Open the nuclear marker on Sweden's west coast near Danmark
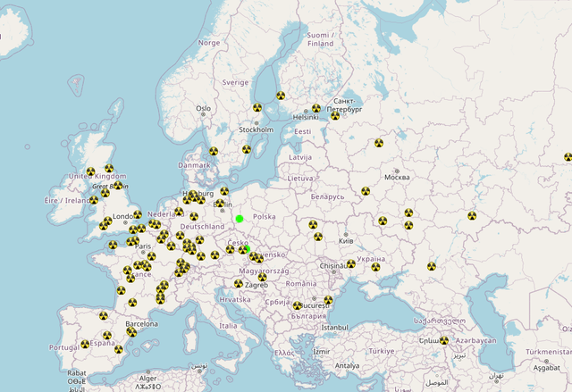This screenshot has width=572, height=392. (214, 151)
